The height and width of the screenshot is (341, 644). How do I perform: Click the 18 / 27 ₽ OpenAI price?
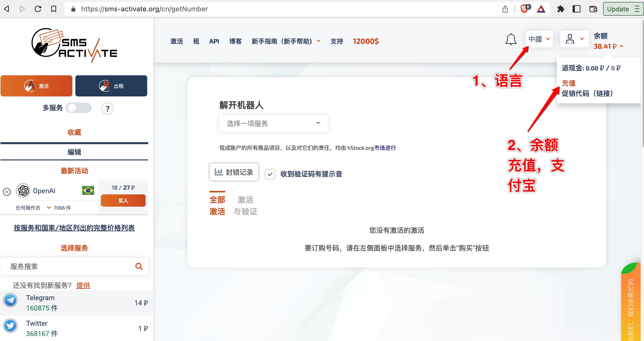coord(123,188)
